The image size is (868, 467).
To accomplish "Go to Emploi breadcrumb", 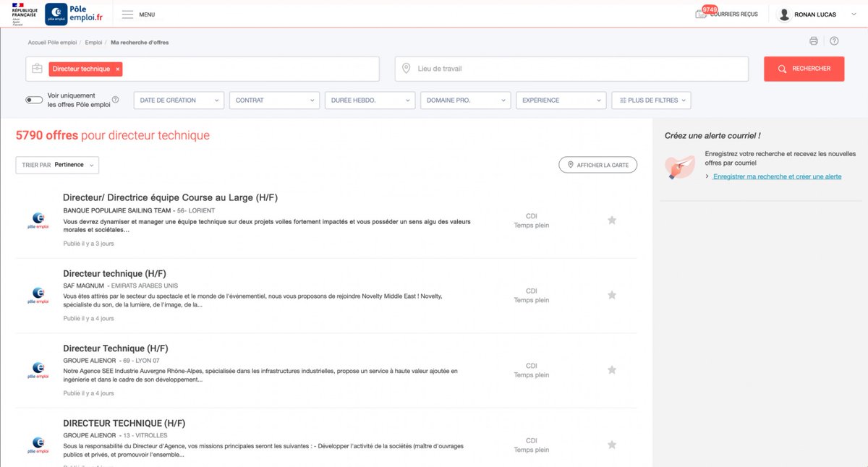I will [x=93, y=43].
